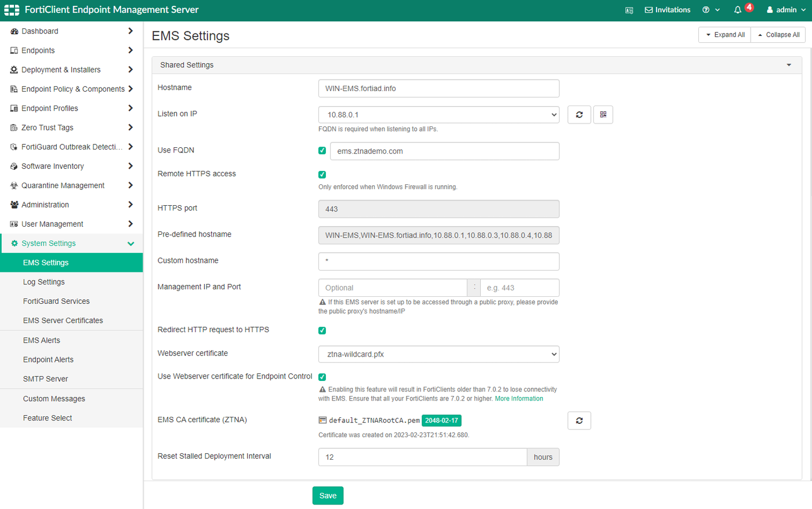812x509 pixels.
Task: Collapse the Shared Settings section
Action: (x=789, y=65)
